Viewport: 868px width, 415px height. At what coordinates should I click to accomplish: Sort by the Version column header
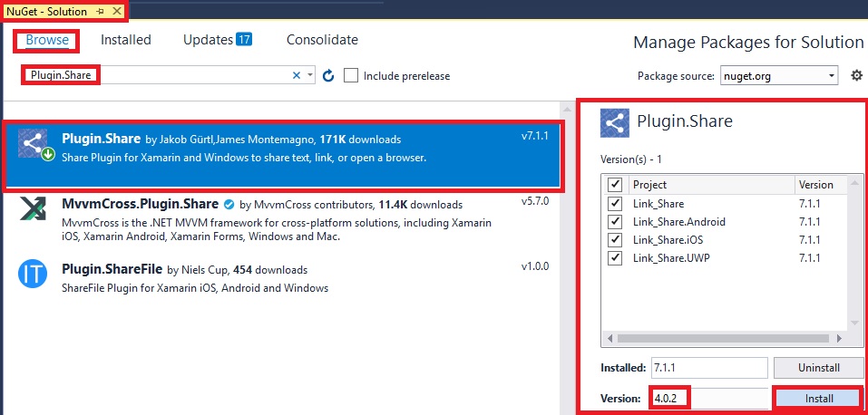(x=821, y=185)
